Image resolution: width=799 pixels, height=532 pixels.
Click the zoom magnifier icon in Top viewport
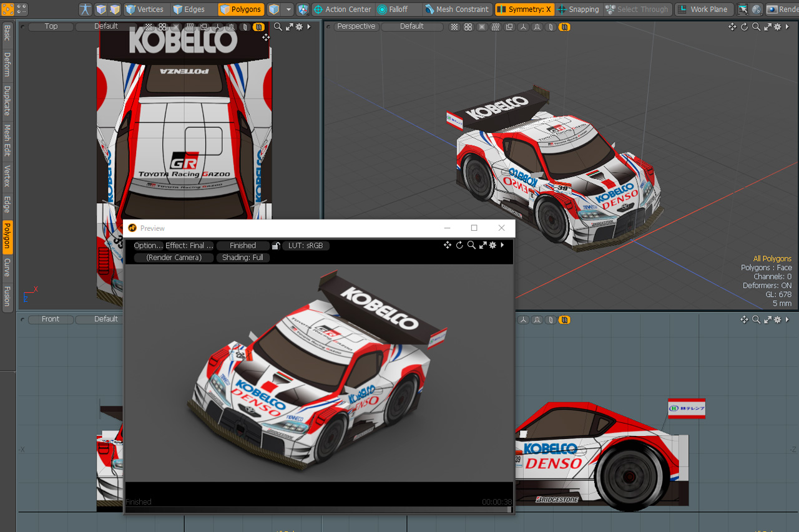click(x=278, y=27)
